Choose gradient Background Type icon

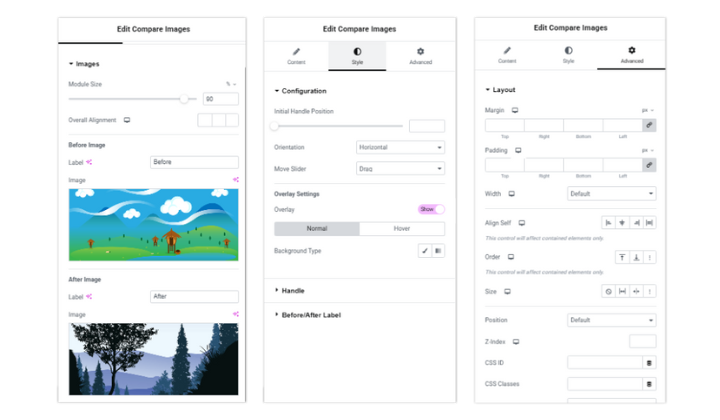438,251
